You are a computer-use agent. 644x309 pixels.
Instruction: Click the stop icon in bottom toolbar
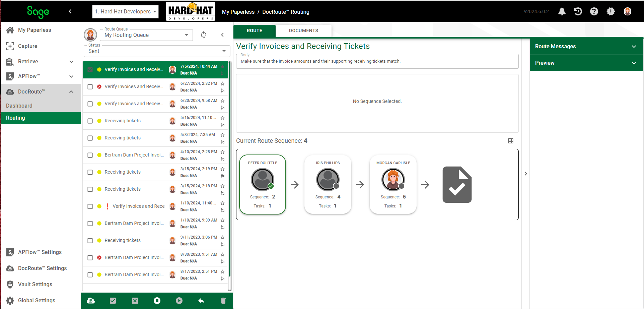click(x=157, y=301)
